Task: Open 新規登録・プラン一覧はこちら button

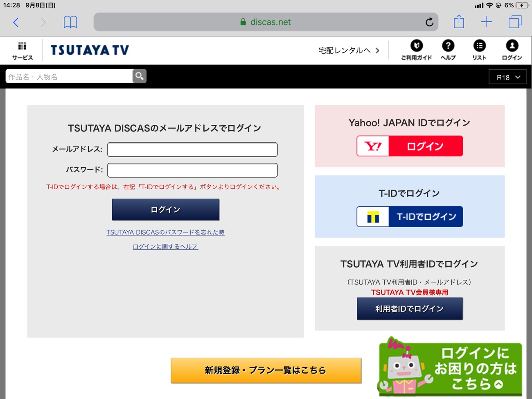Action: (x=266, y=370)
